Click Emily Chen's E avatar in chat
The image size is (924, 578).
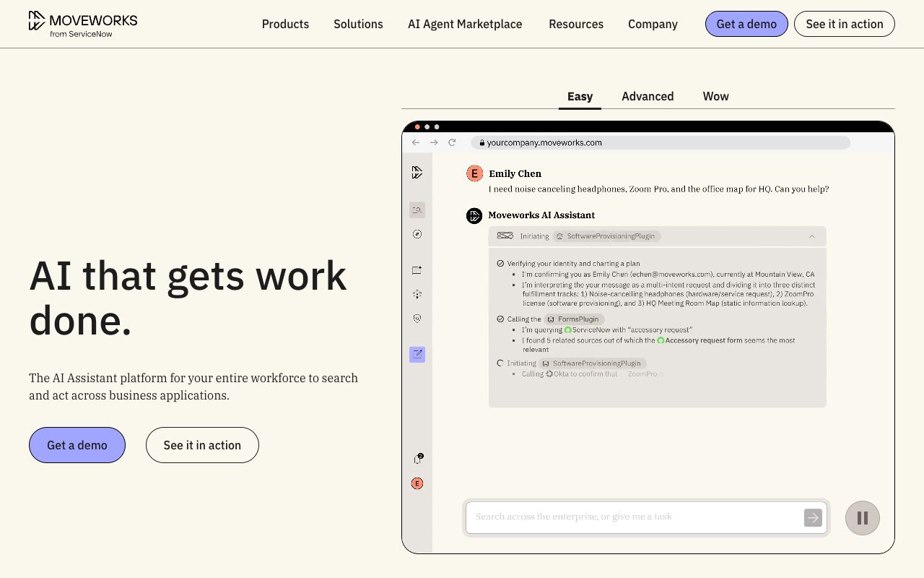pyautogui.click(x=474, y=173)
